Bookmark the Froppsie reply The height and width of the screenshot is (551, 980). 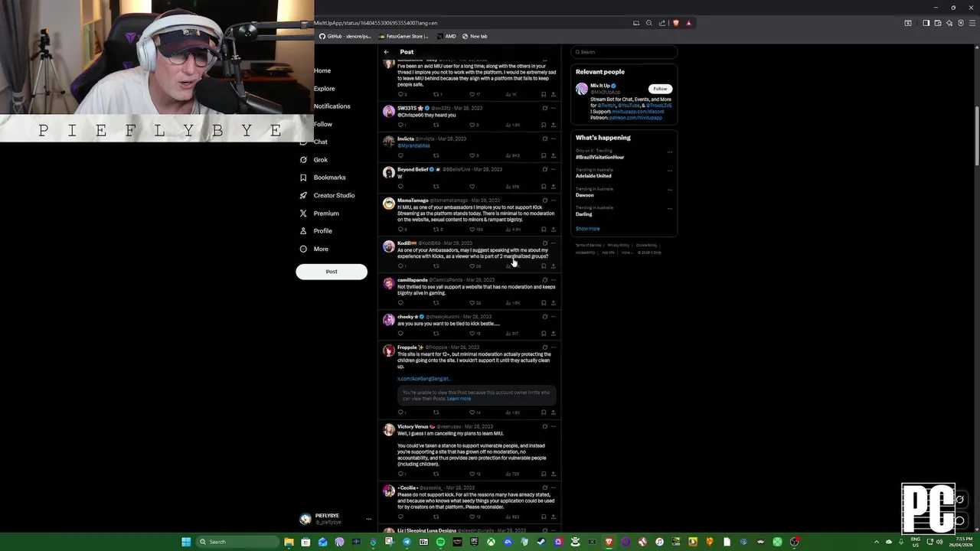pyautogui.click(x=544, y=412)
